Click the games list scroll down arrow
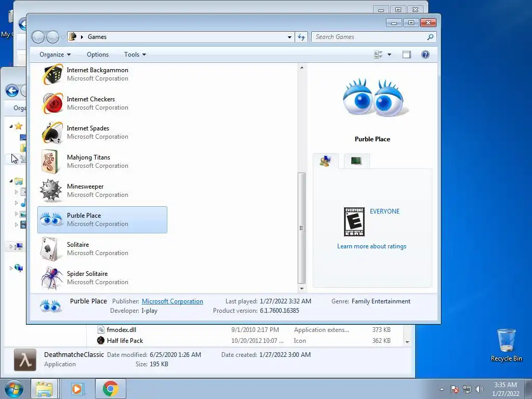Image resolution: width=532 pixels, height=399 pixels. point(302,289)
